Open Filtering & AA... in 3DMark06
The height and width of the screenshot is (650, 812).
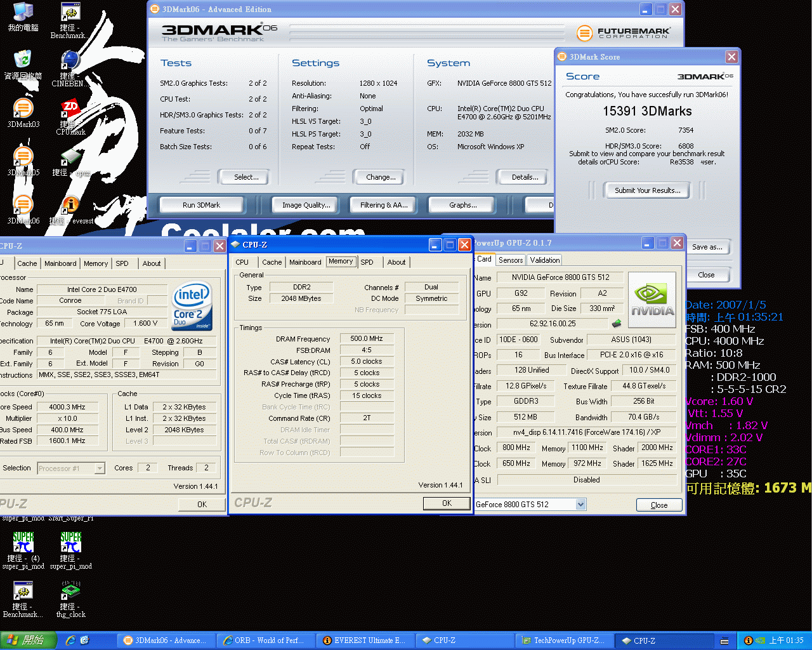point(384,205)
